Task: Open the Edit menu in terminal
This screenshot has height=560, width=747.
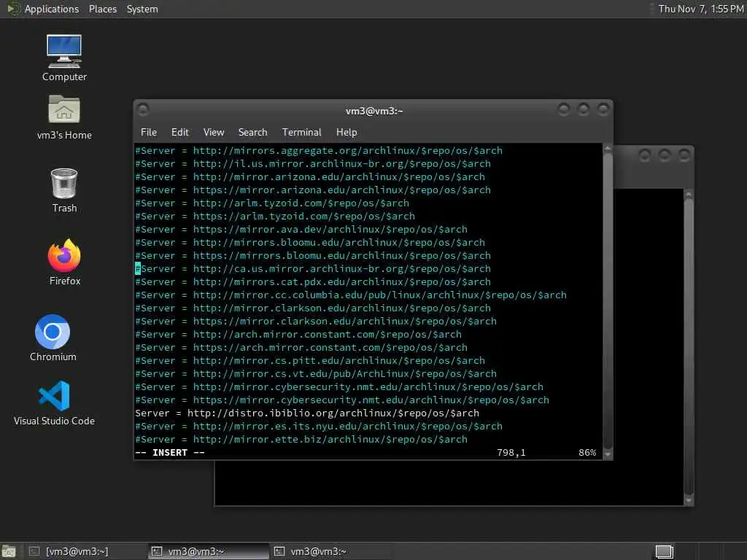Action: pos(180,133)
